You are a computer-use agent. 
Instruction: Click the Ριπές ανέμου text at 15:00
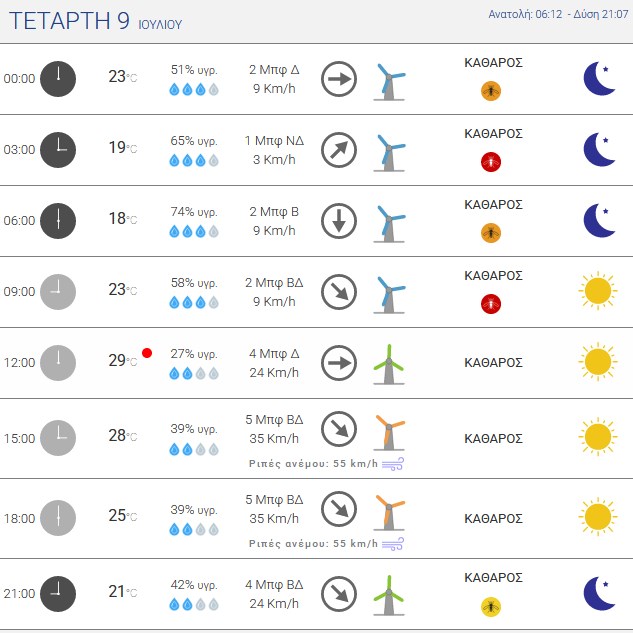313,464
